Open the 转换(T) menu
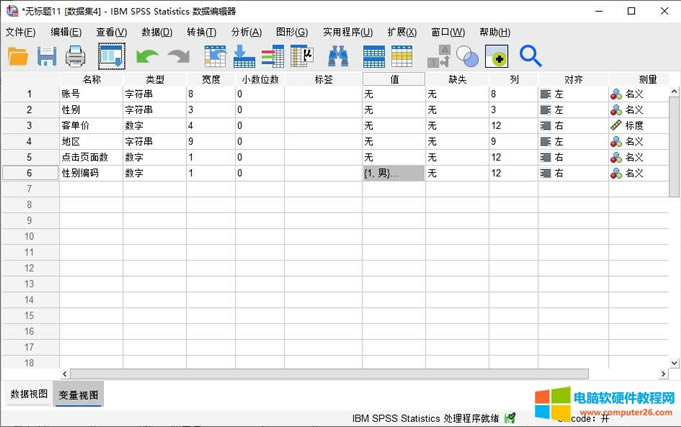 pos(201,32)
